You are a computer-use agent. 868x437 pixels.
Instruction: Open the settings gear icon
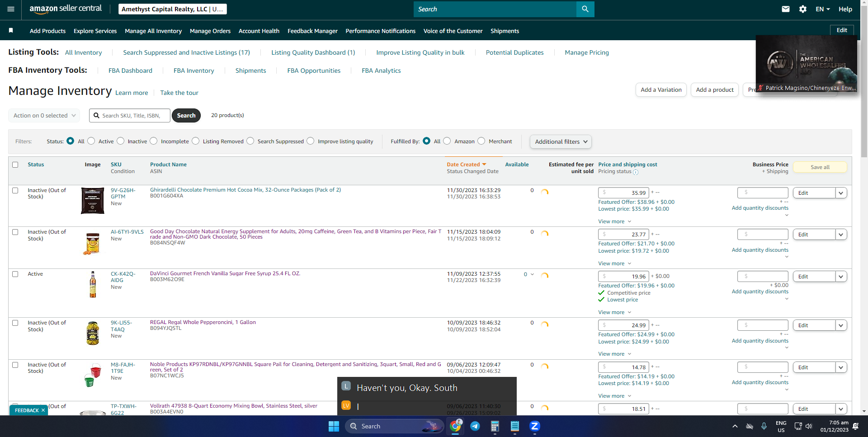[x=803, y=9]
